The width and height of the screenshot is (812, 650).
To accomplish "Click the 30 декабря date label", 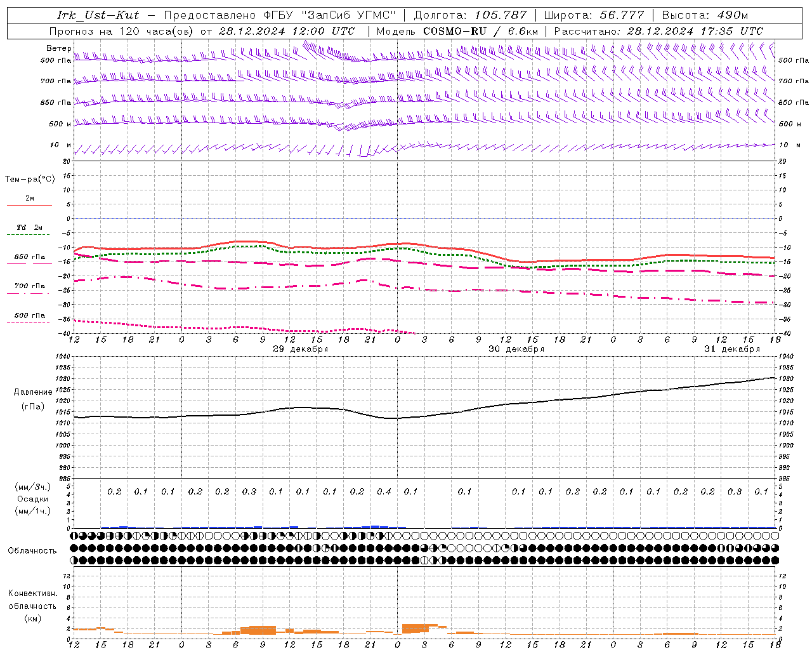I will point(516,349).
